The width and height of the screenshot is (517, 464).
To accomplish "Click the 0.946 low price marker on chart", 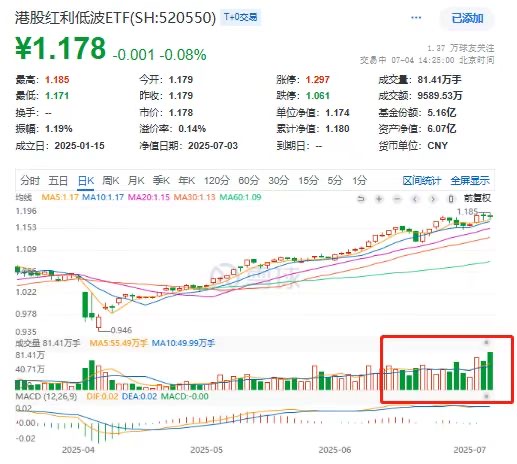I will click(x=121, y=330).
